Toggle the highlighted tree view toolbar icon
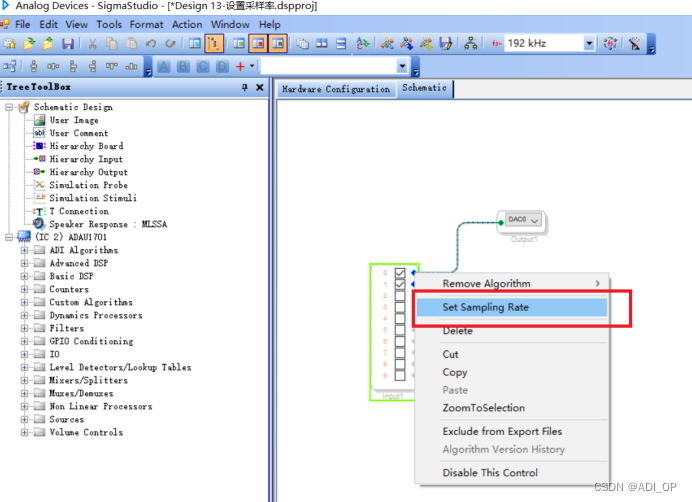 tap(214, 43)
